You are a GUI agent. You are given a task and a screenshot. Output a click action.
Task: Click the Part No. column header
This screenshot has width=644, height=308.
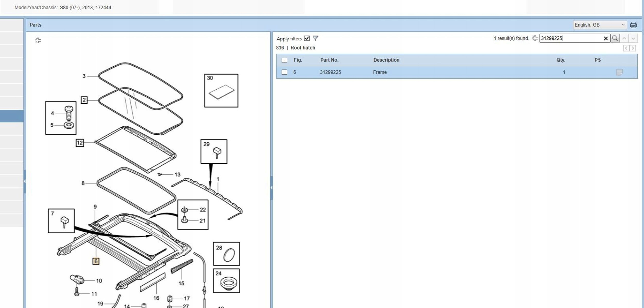click(x=329, y=60)
